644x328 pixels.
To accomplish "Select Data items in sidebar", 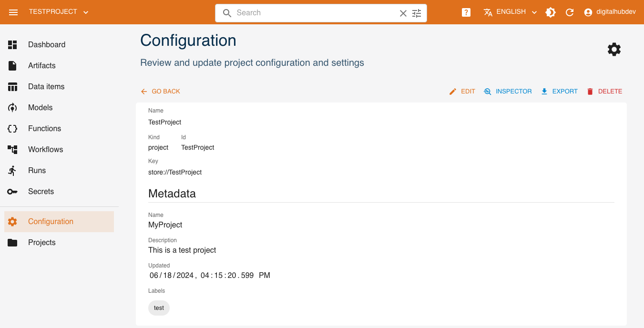I will point(46,87).
